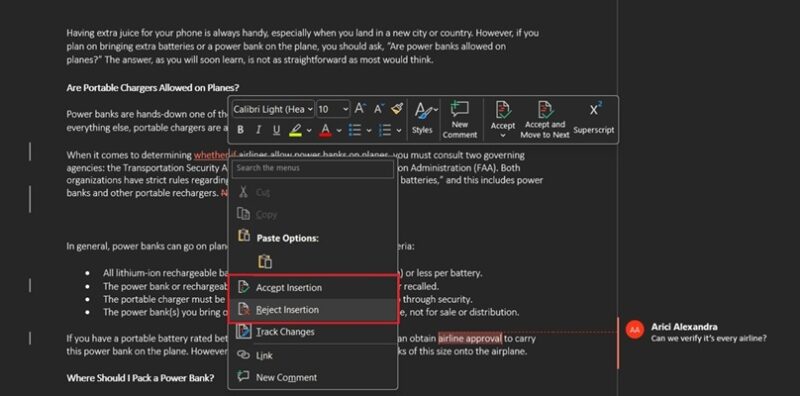Open the Styles gallery button
The image size is (800, 396).
[x=422, y=118]
